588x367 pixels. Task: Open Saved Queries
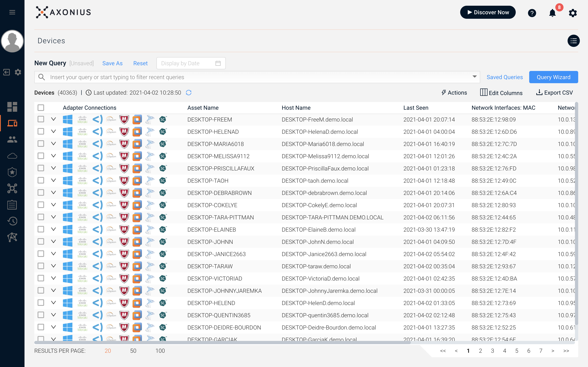click(x=505, y=77)
